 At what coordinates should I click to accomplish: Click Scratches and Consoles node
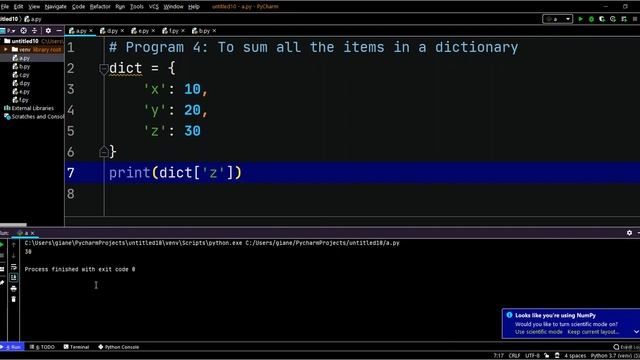point(34,117)
